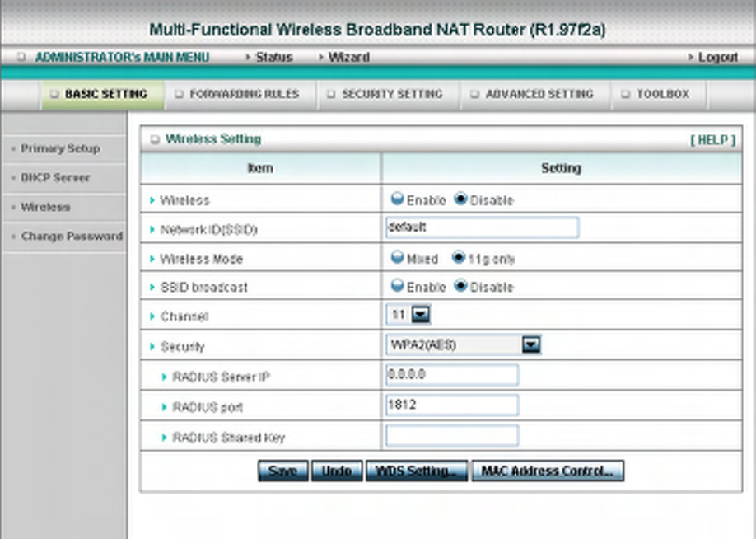The width and height of the screenshot is (756, 539).
Task: Enable SSID broadcast radio option
Action: [397, 286]
